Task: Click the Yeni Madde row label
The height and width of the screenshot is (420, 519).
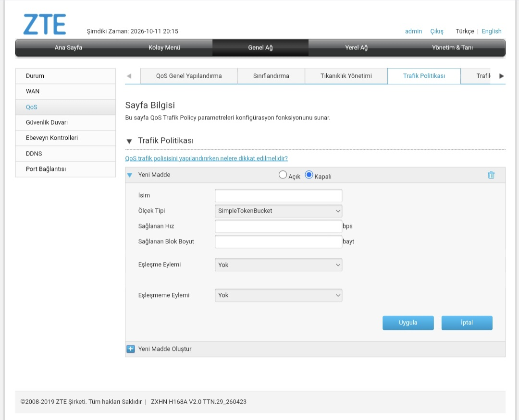Action: pyautogui.click(x=154, y=175)
